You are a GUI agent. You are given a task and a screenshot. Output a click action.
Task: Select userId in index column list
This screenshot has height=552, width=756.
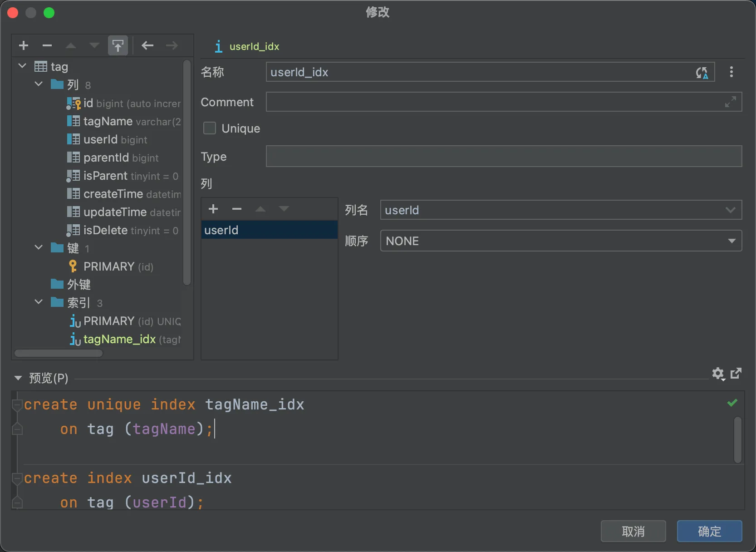pos(270,230)
